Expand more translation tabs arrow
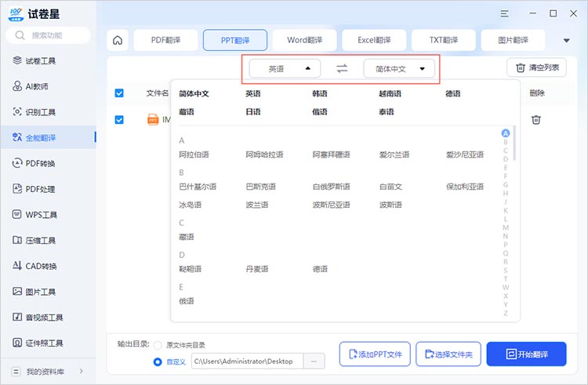 [x=566, y=41]
